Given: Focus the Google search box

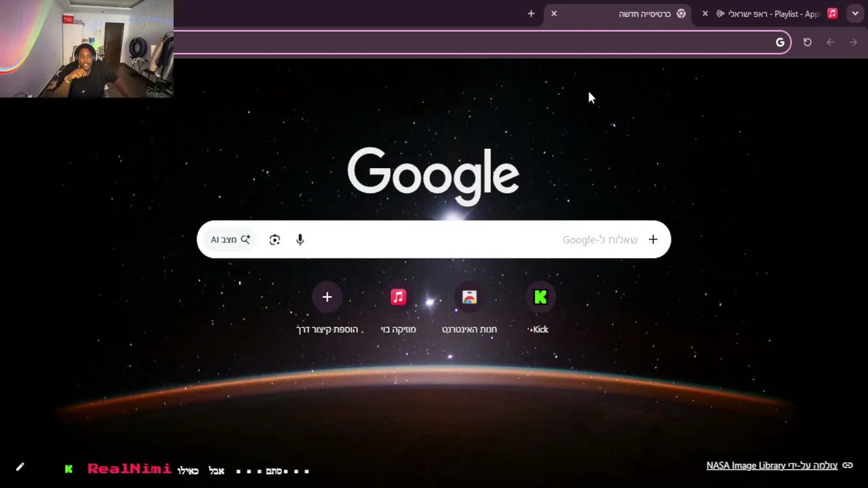Looking at the screenshot, I should [x=434, y=239].
